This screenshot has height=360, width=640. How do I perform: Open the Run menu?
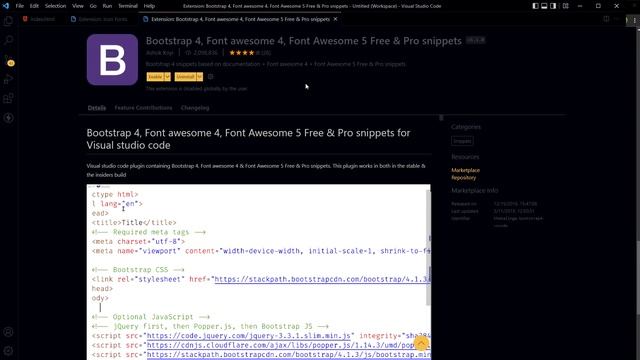107,6
